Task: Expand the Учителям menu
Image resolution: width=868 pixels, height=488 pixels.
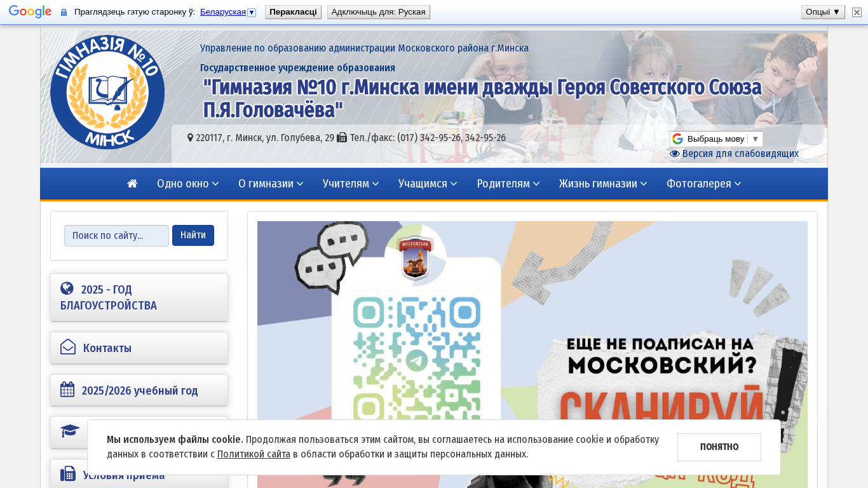Action: click(x=351, y=184)
